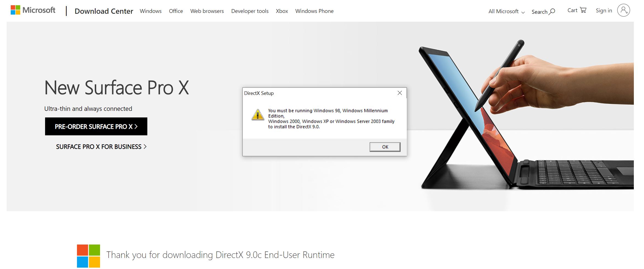Click Pre-order Surface Pro X button
Image resolution: width=644 pixels, height=269 pixels.
coord(96,127)
